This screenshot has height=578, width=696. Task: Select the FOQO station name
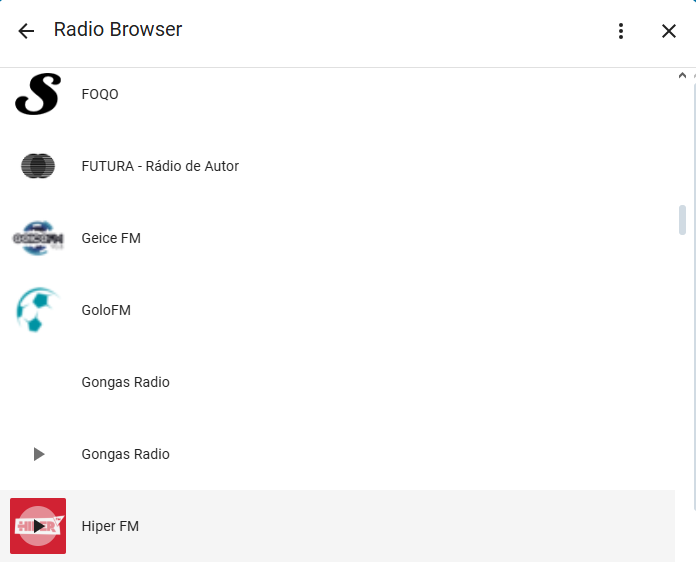100,94
